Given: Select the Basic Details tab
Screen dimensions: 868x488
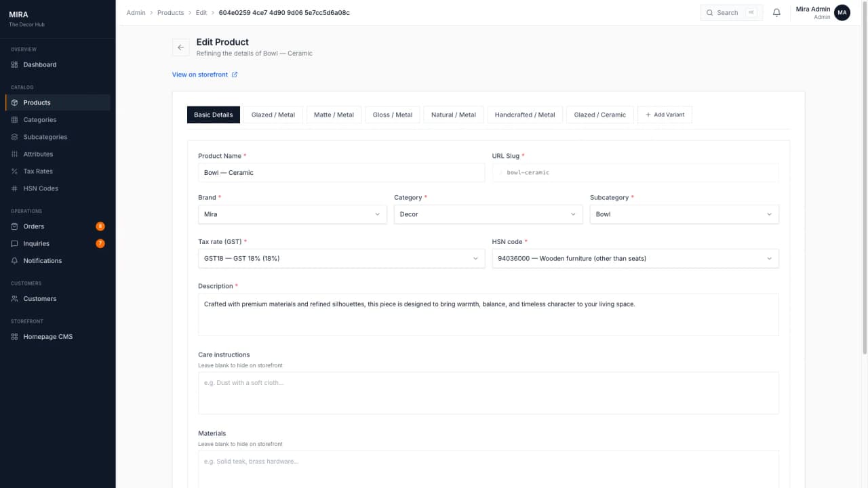Looking at the screenshot, I should (x=214, y=115).
